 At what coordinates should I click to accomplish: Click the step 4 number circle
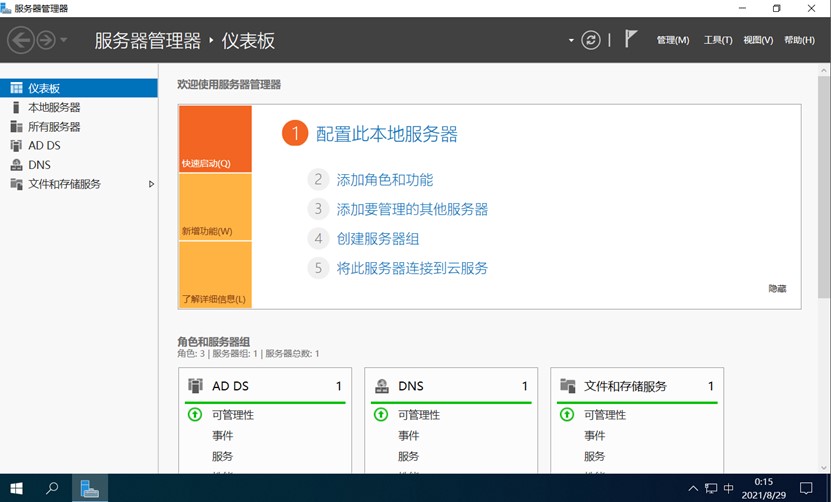pos(318,239)
